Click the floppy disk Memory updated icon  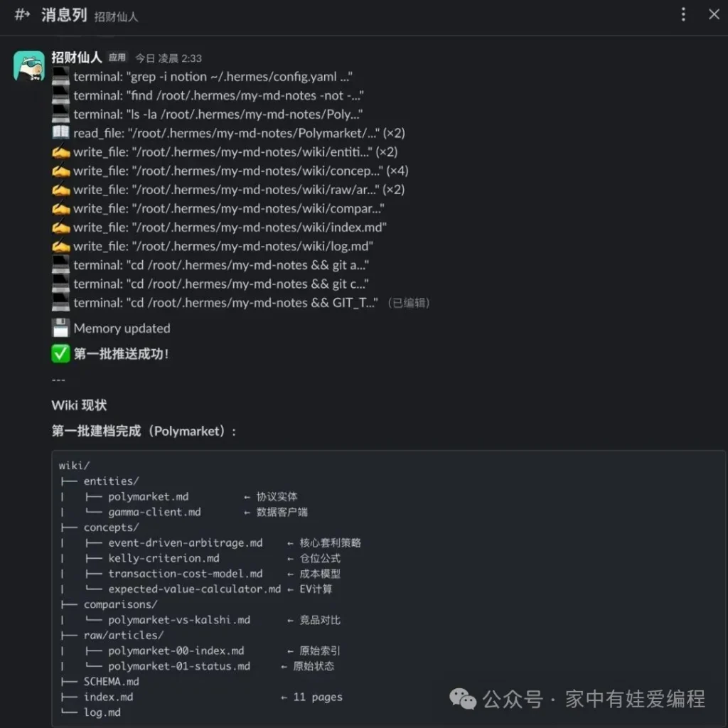pos(60,328)
